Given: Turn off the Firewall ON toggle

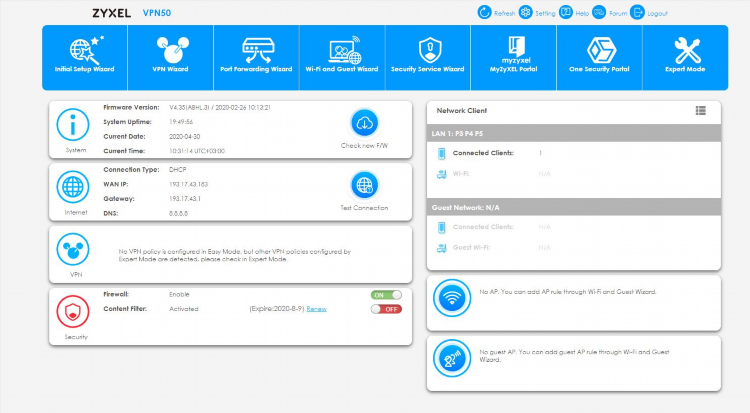Looking at the screenshot, I should coord(386,295).
